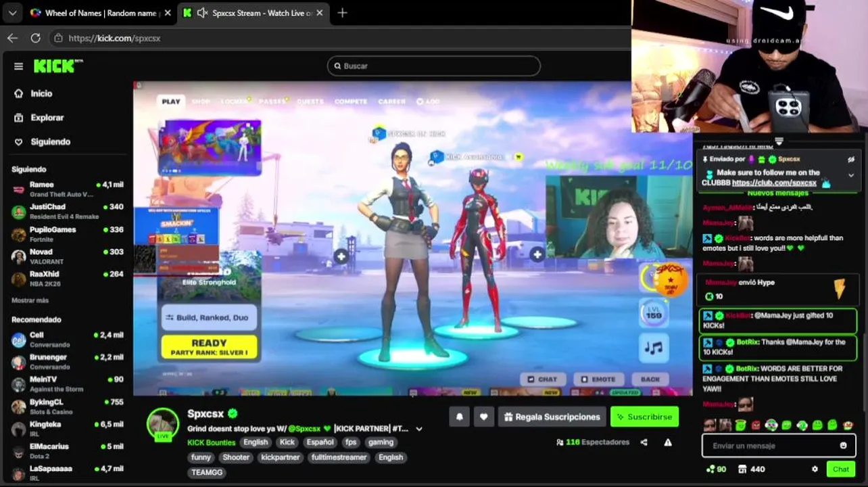
Task: Click the lightning Hype icon in chat
Action: 839,289
